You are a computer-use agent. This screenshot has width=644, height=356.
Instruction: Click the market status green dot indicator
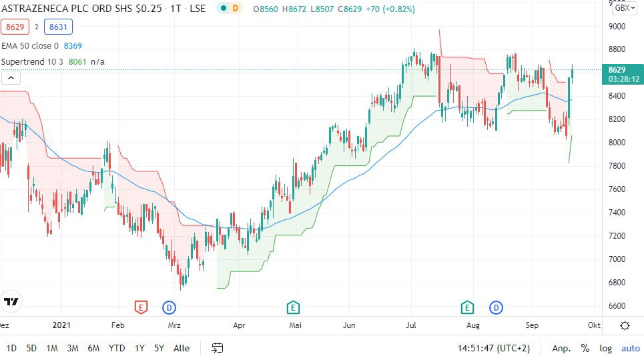[x=223, y=9]
